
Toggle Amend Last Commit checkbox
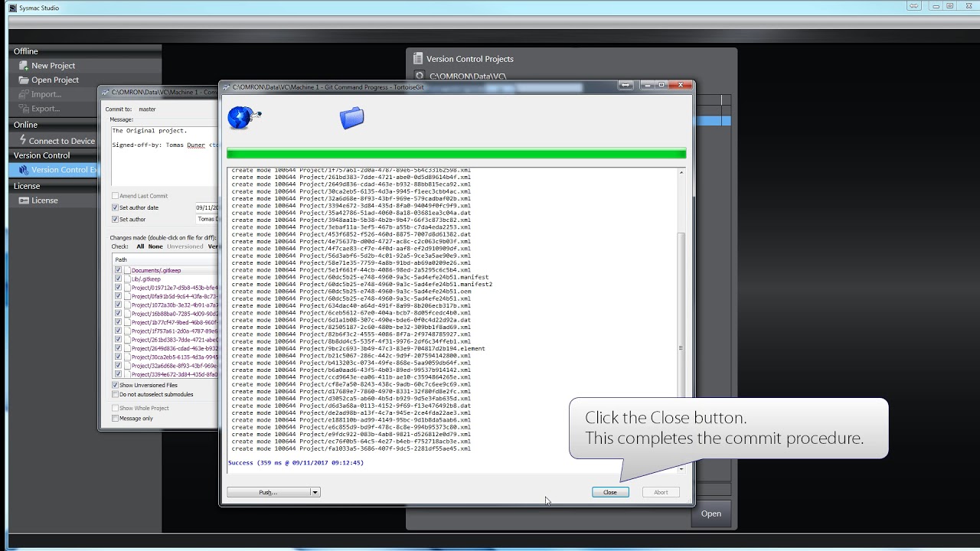point(116,196)
